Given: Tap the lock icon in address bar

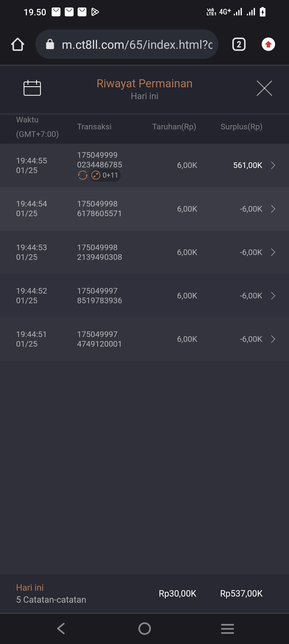Looking at the screenshot, I should (x=50, y=44).
